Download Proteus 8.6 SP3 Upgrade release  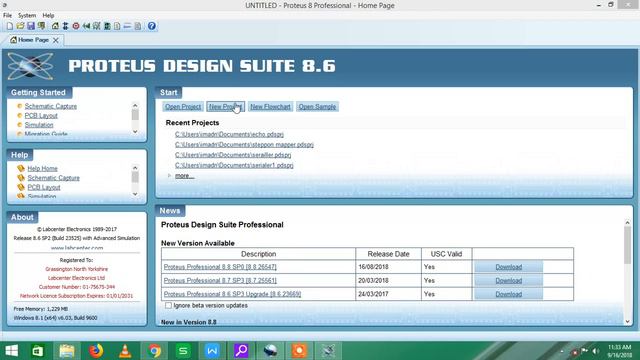[x=509, y=294]
